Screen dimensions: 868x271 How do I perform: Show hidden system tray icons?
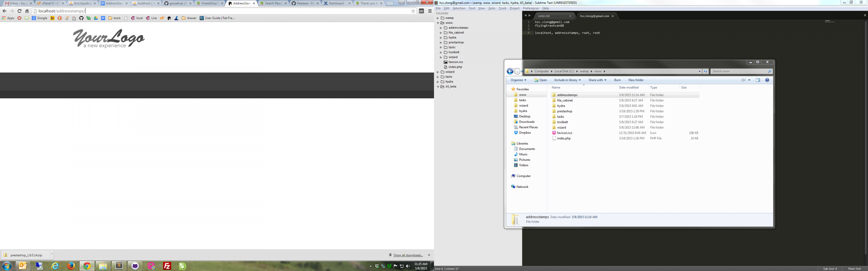point(370,266)
